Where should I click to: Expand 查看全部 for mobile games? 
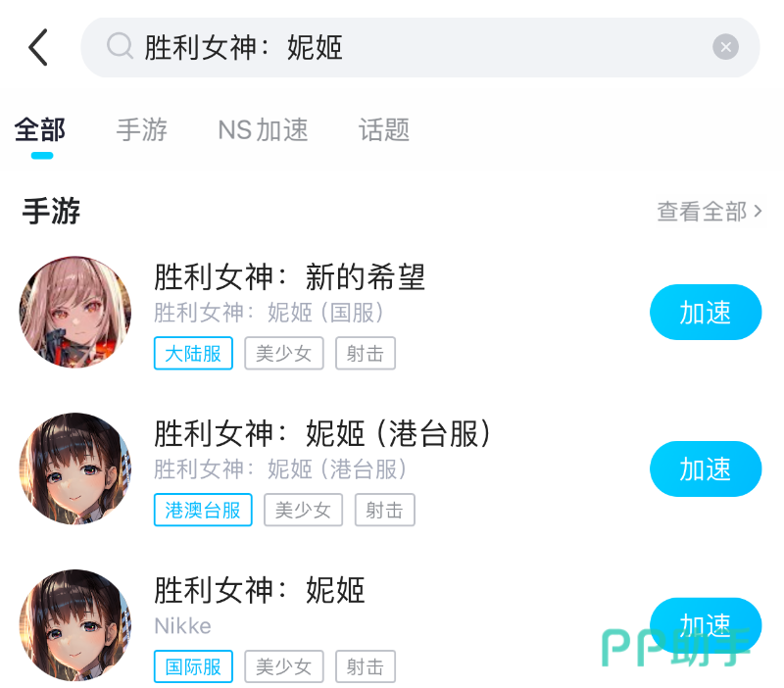tap(710, 212)
